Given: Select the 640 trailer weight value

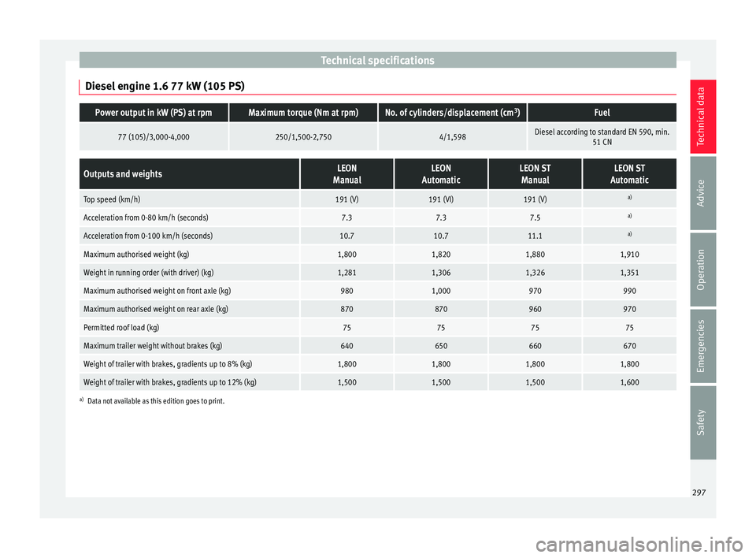Looking at the screenshot, I should pyautogui.click(x=346, y=346).
